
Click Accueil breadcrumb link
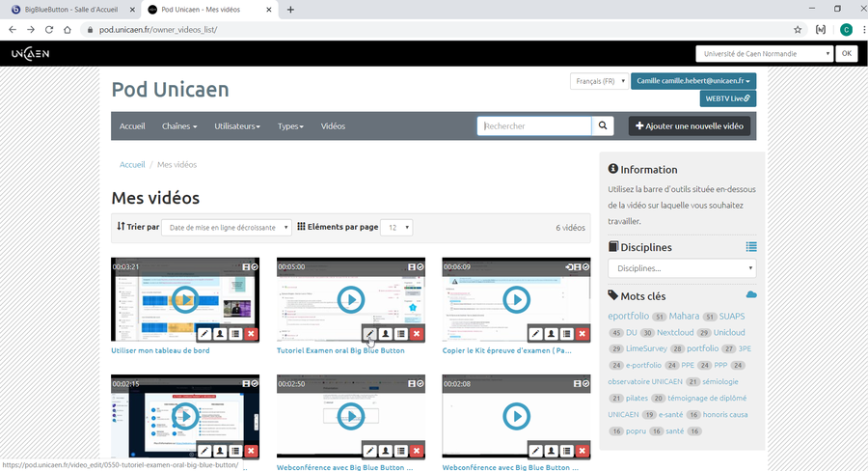(132, 165)
